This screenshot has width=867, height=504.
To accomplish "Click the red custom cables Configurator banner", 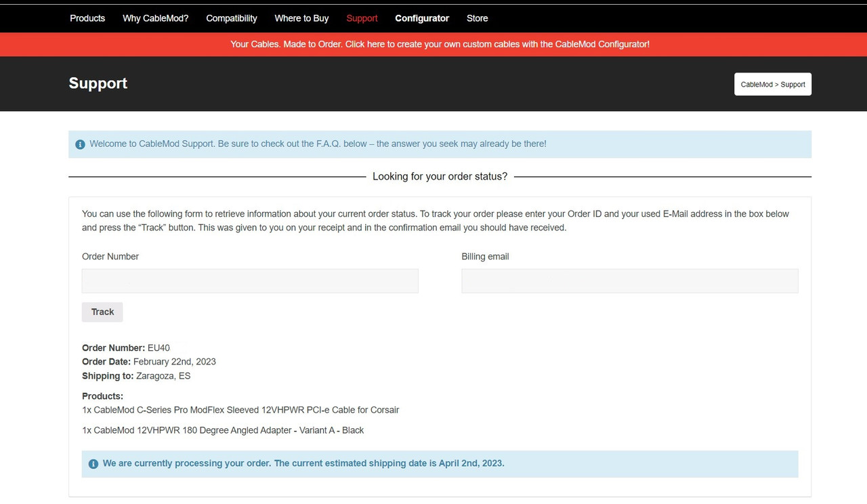I will click(433, 44).
